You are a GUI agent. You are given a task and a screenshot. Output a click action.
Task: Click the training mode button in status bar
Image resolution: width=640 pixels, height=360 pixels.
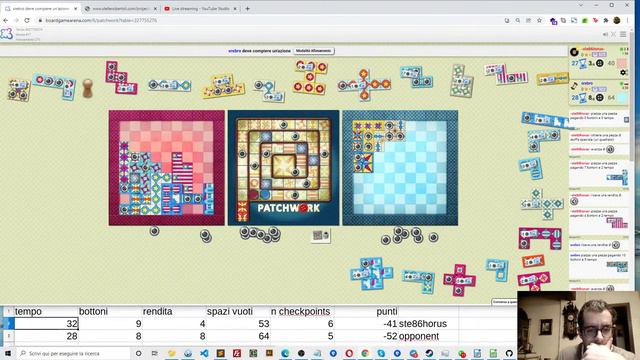coord(314,51)
